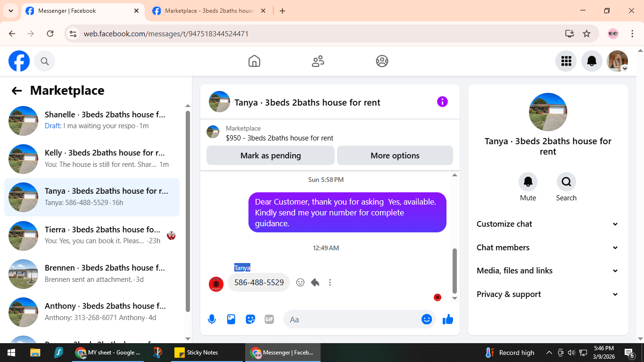644x362 pixels.
Task: Expand Chat members section
Action: click(548, 247)
